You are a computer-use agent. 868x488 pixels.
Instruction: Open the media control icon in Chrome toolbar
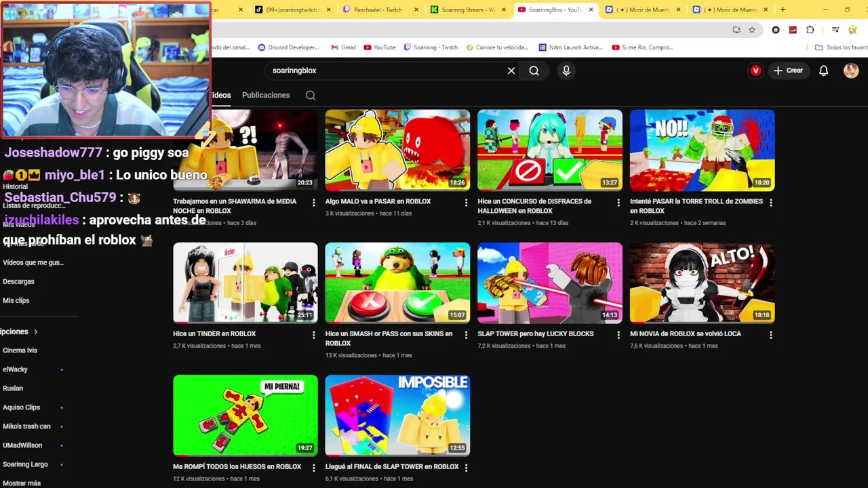pos(835,30)
